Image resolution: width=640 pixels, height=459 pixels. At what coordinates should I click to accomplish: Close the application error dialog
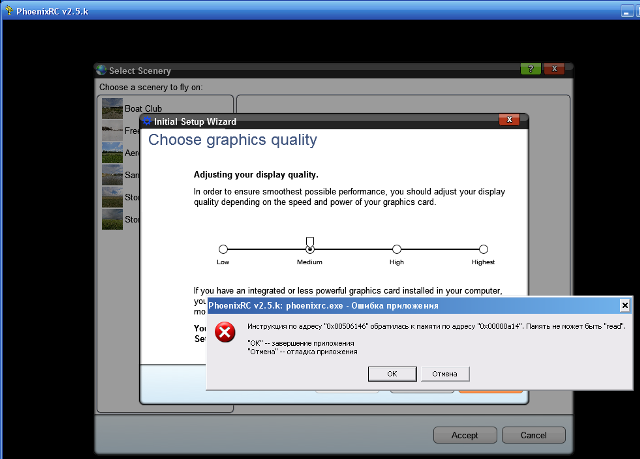[624, 306]
